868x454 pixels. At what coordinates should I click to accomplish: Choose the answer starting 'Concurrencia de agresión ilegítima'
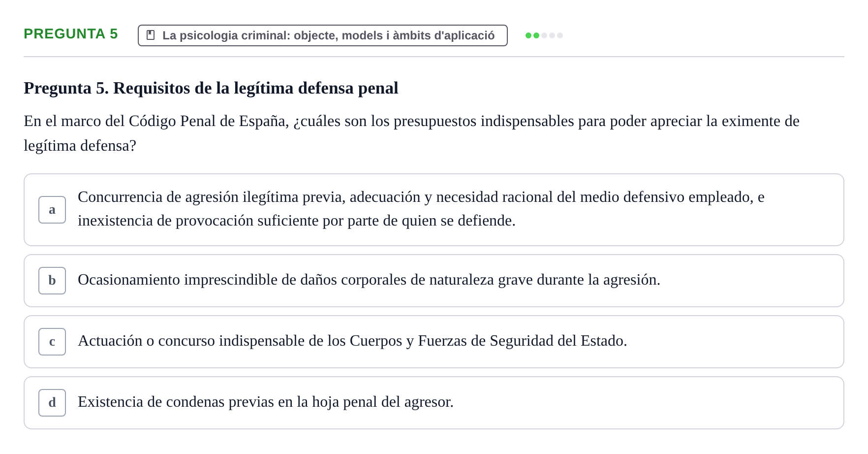coord(434,210)
